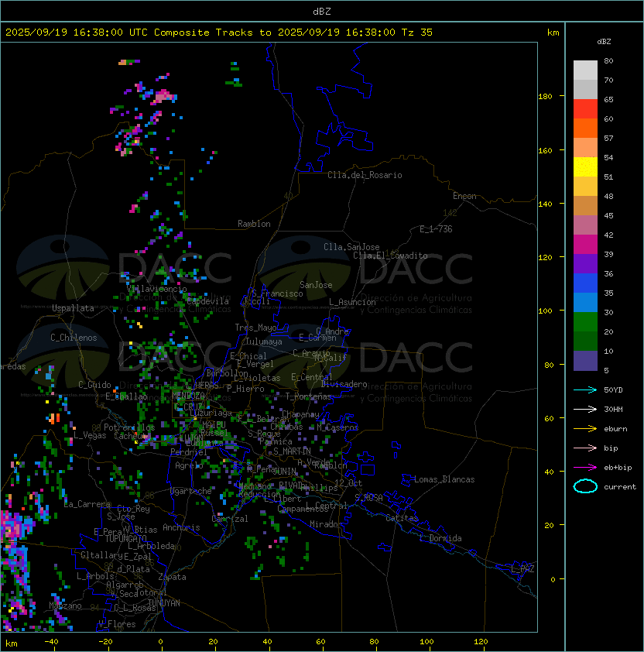Click the '2025/09/19 16:38:00 UTC' start timestamp

pyautogui.click(x=77, y=33)
